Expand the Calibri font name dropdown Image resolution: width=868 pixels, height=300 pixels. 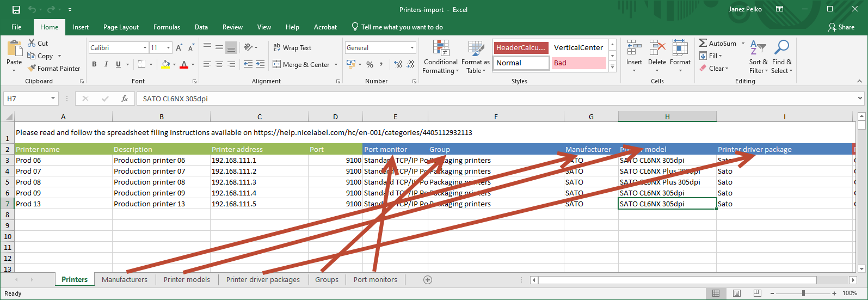(x=145, y=48)
